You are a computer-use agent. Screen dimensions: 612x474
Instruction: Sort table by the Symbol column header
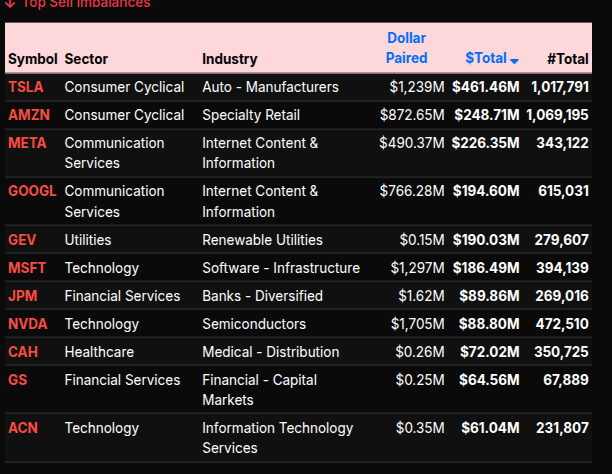[32, 59]
